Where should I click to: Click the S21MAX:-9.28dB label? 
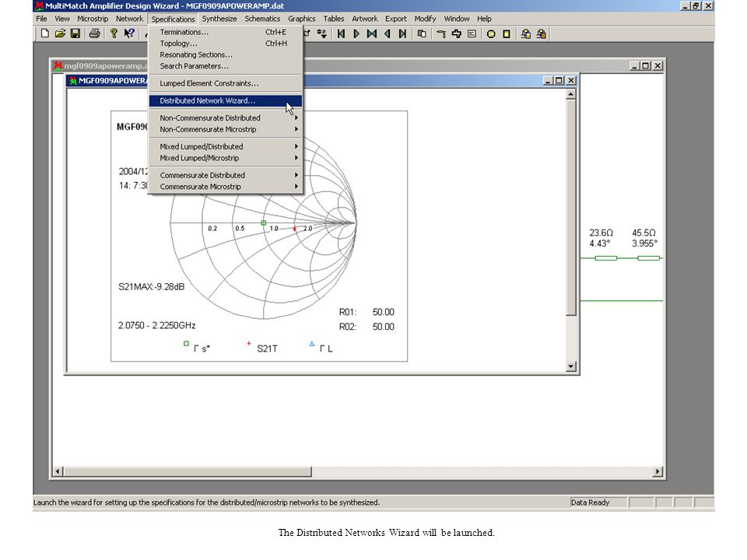click(x=151, y=287)
